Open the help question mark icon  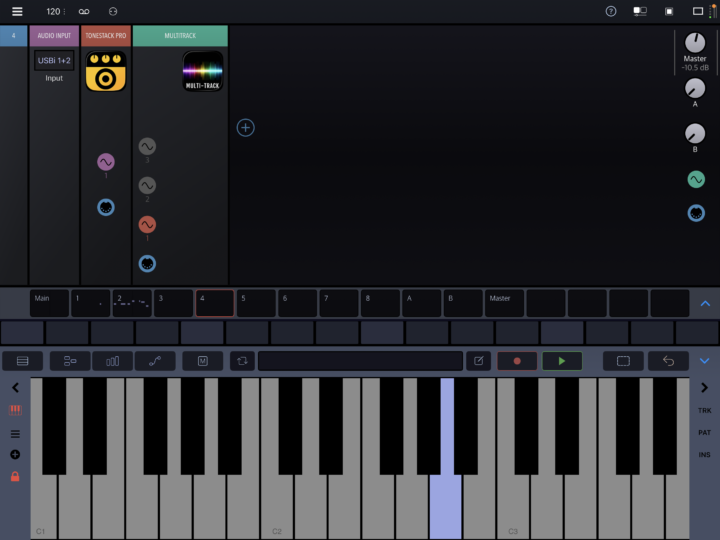611,11
